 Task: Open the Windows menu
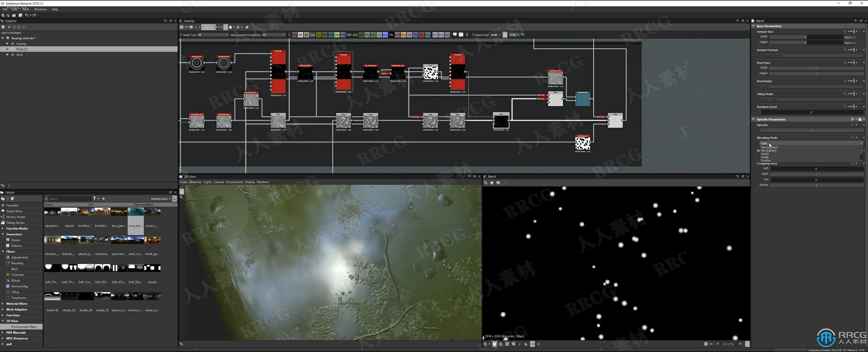click(40, 9)
